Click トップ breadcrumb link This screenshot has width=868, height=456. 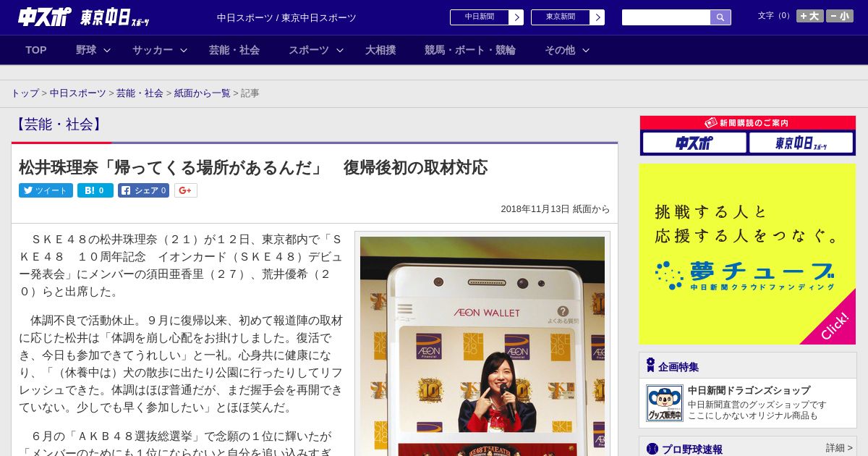point(25,93)
